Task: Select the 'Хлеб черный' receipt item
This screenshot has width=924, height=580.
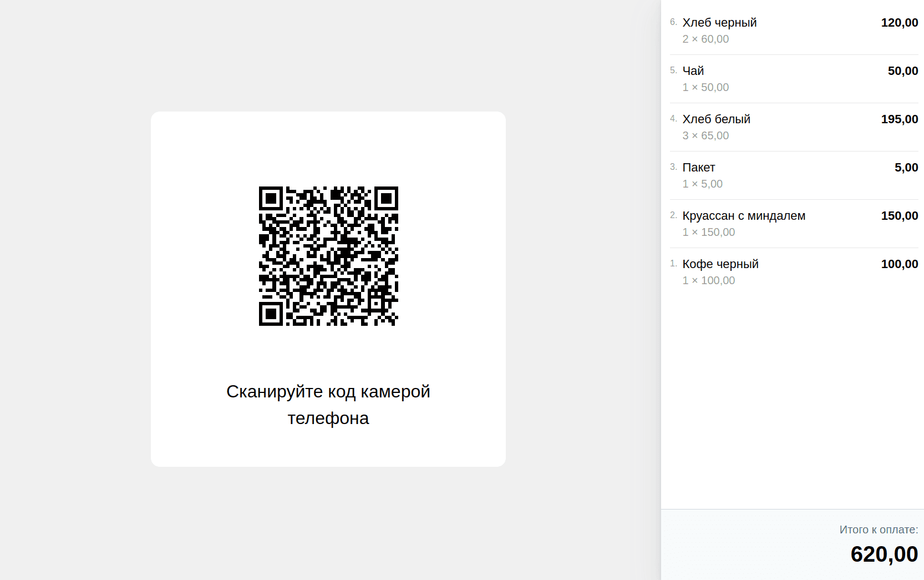Action: [x=719, y=23]
